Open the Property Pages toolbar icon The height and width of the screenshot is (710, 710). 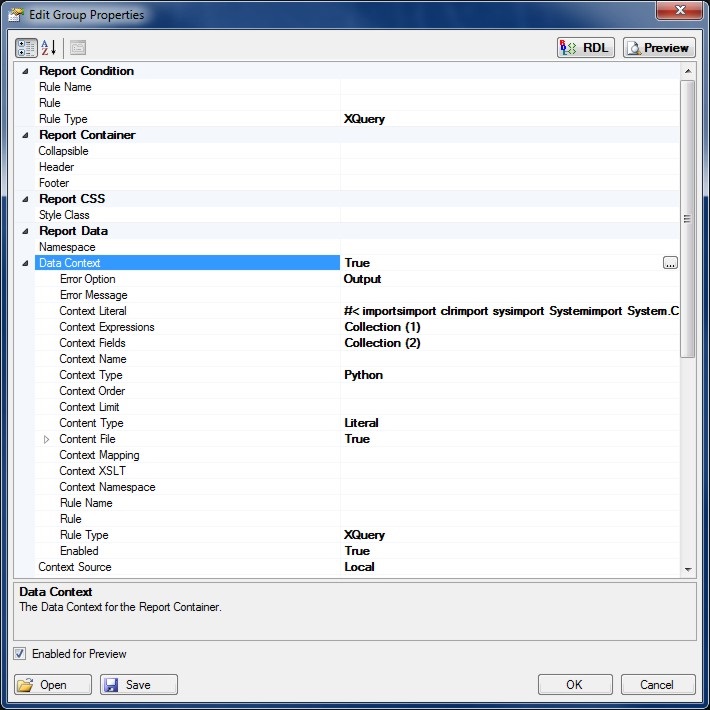click(x=77, y=47)
